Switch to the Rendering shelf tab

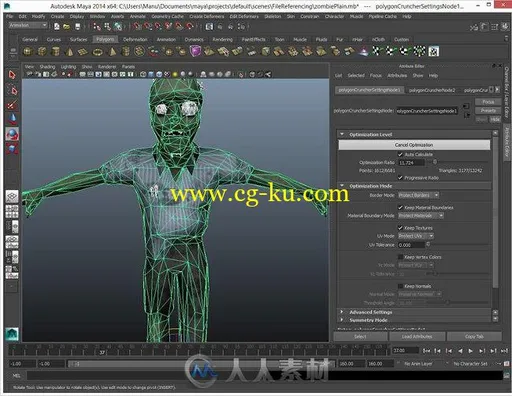[x=222, y=39]
